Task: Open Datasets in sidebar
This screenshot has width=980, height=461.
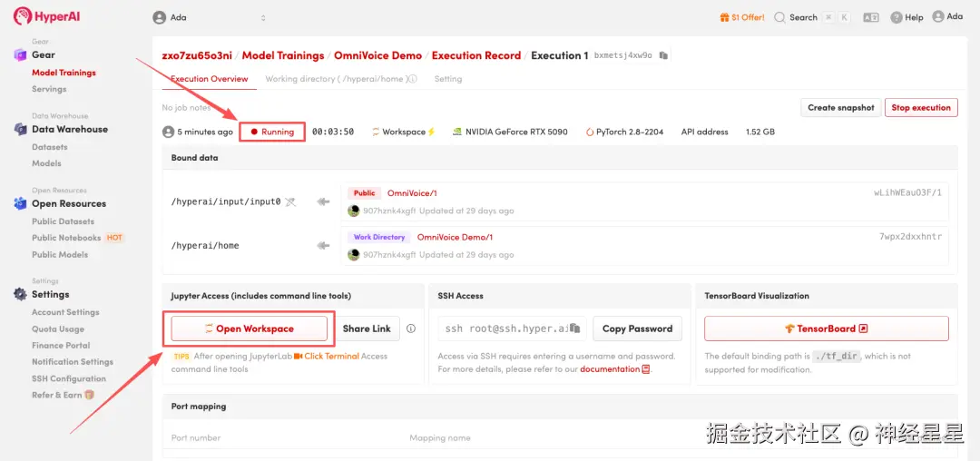Action: [x=49, y=147]
